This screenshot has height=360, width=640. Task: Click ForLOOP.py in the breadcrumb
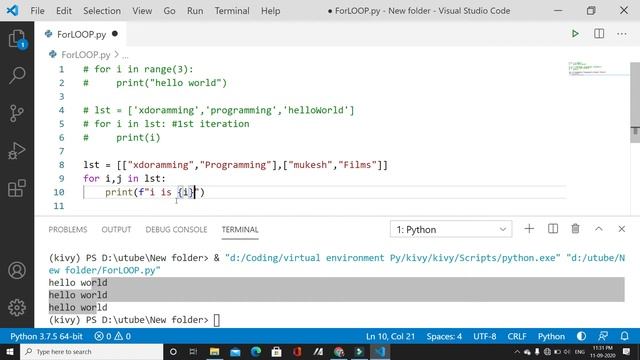click(x=86, y=55)
